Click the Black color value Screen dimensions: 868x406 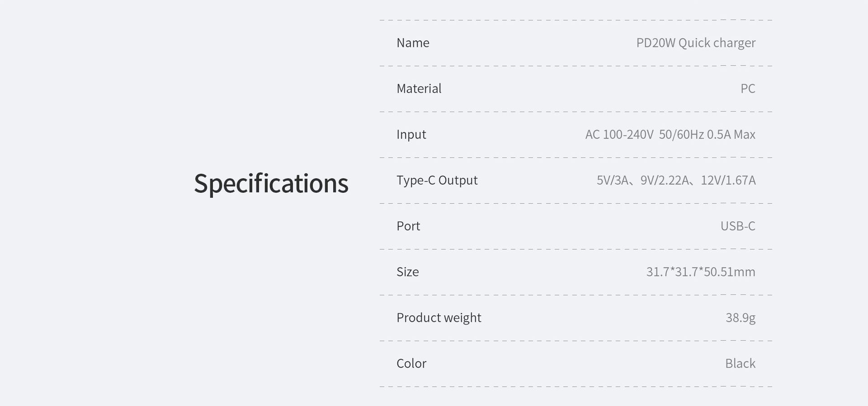click(x=740, y=364)
